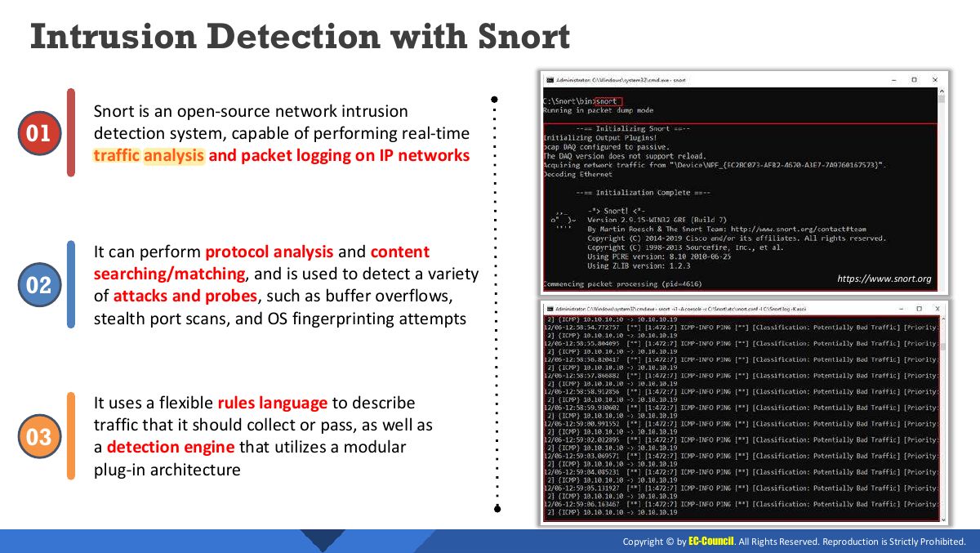This screenshot has height=553, width=980.
Task: Open the https://www.snort.org link
Action: [x=884, y=279]
